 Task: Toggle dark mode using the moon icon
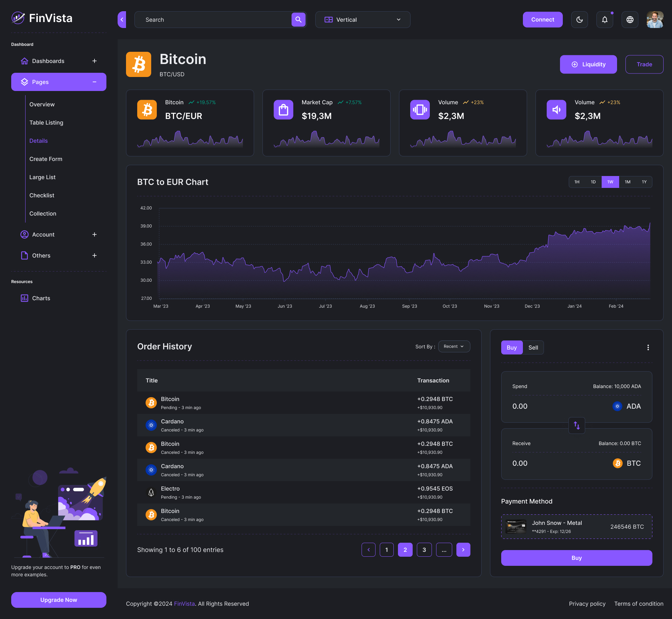coord(579,20)
